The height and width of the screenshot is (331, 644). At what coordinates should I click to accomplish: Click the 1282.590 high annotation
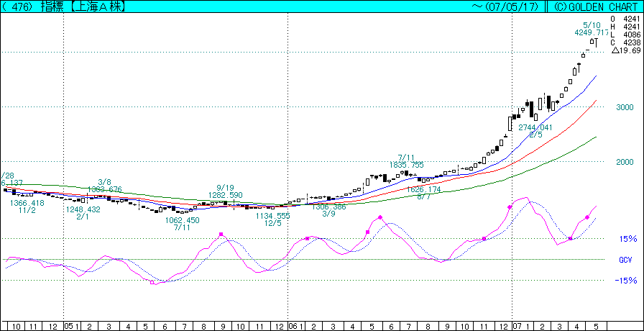[x=225, y=195]
